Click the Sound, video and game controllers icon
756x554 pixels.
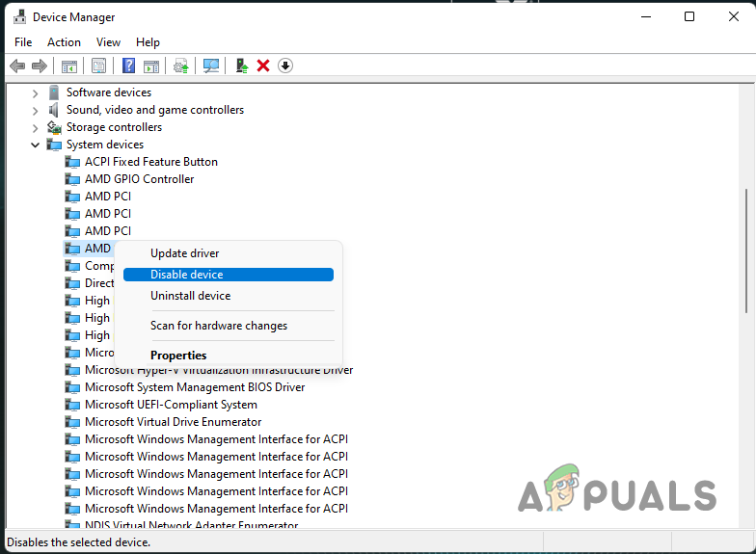pyautogui.click(x=54, y=110)
